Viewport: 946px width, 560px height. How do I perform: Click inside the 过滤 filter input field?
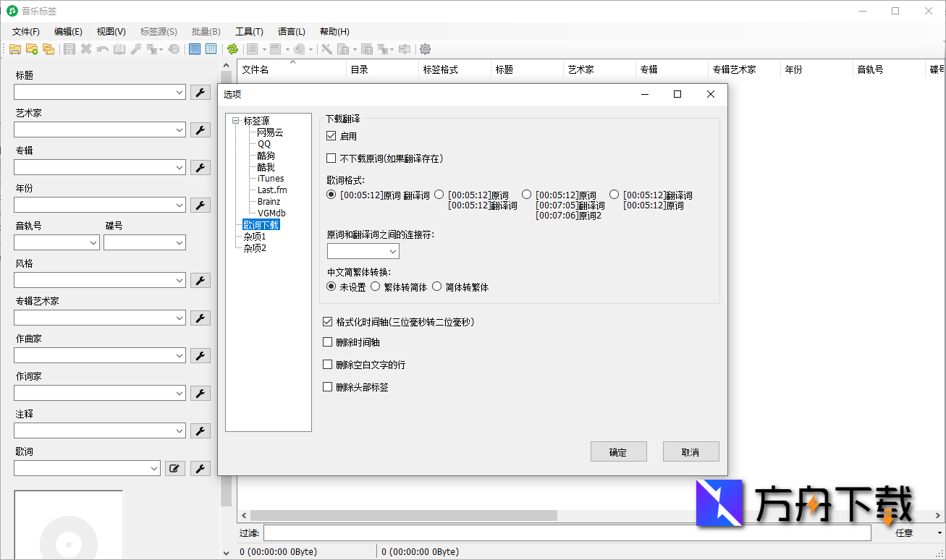click(x=507, y=533)
